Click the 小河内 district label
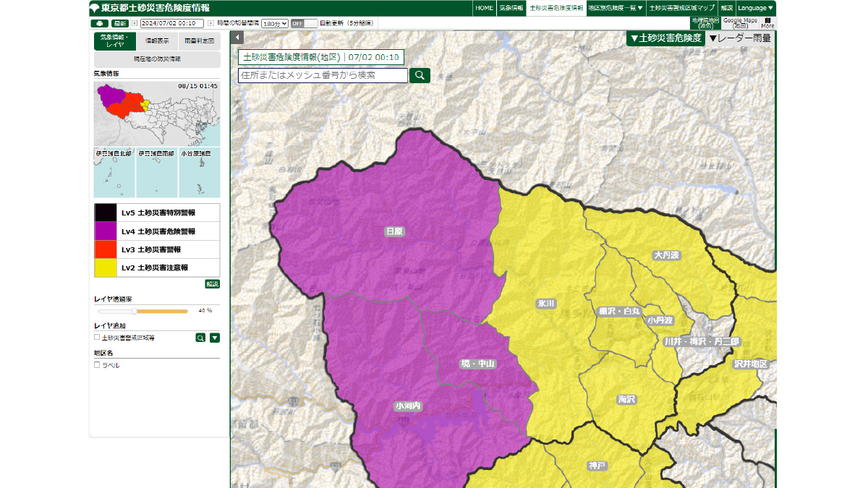Image resolution: width=868 pixels, height=488 pixels. coord(408,407)
